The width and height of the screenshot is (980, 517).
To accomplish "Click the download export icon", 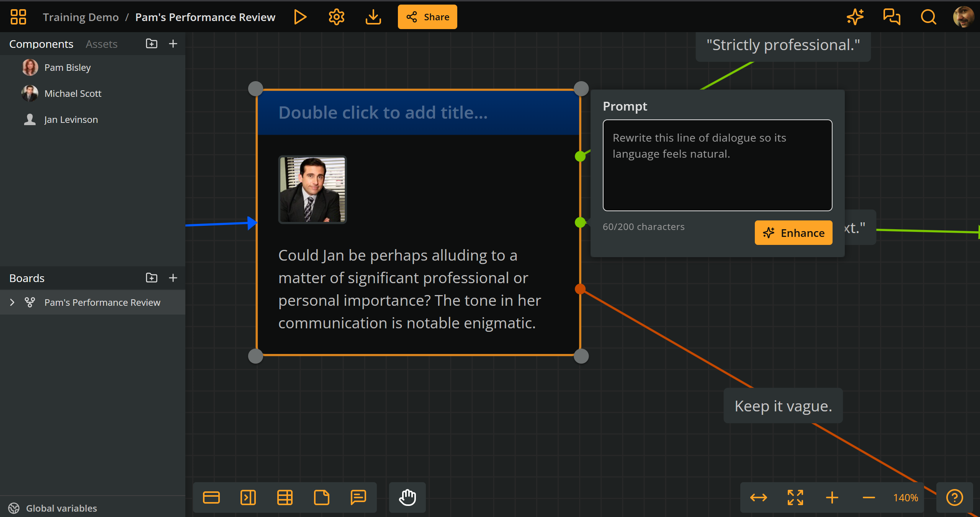I will tap(373, 17).
